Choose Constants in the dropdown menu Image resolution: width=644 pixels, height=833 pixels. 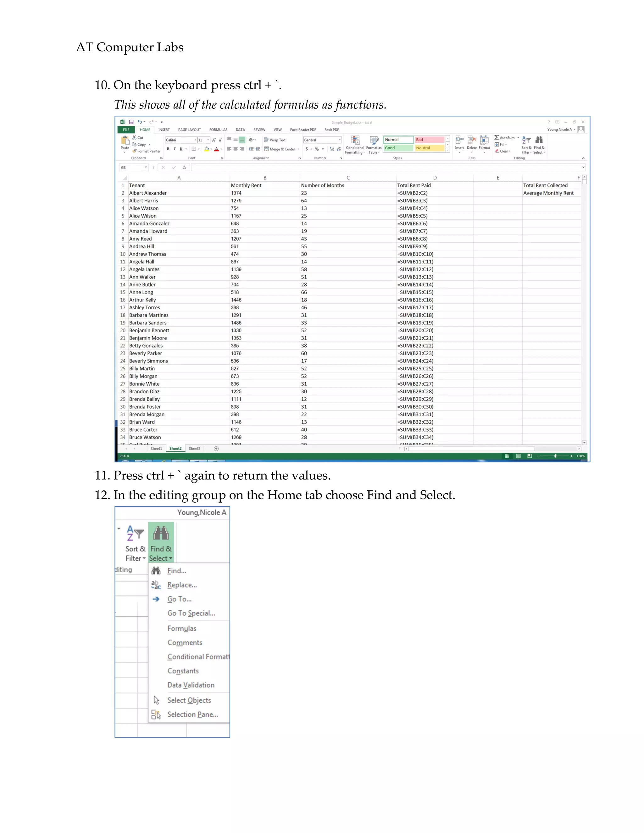pos(183,671)
